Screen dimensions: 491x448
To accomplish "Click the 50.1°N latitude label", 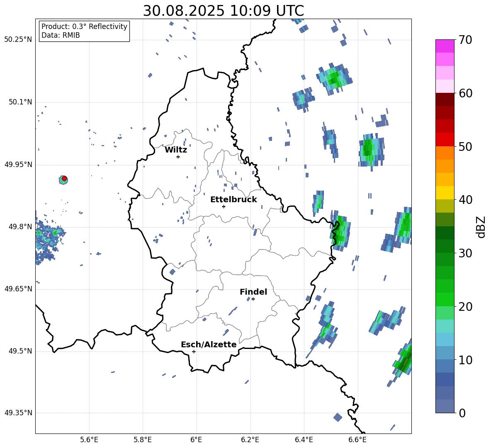I will pyautogui.click(x=20, y=102).
